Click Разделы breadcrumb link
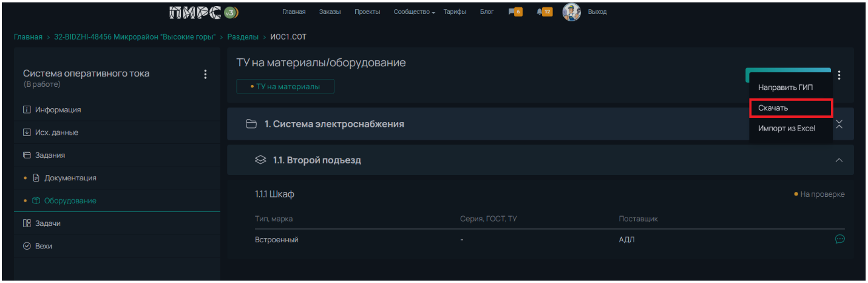Screen dimensions: 868x283 (243, 37)
